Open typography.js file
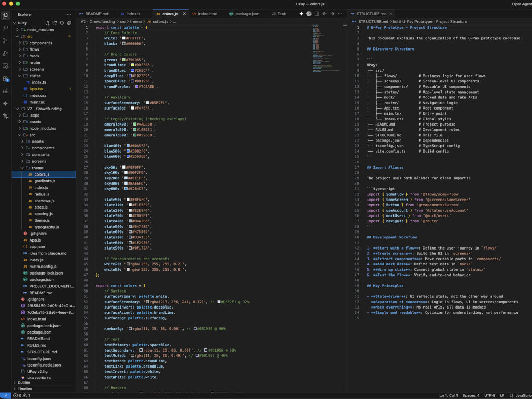Viewport: 532px width, 399px height. (x=46, y=227)
